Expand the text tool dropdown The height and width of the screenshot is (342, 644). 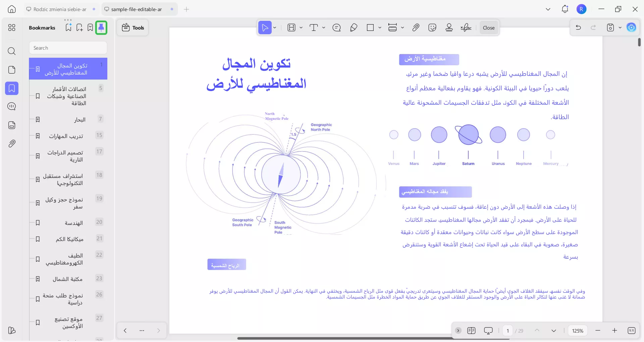point(323,28)
